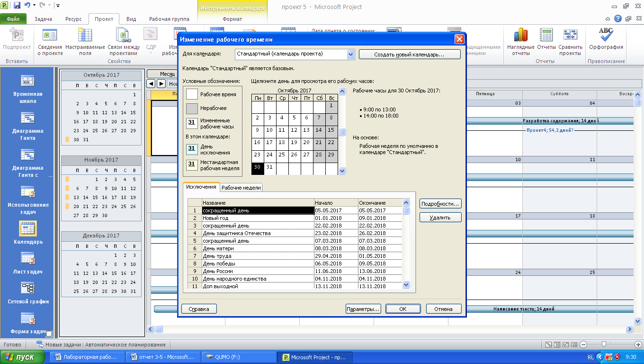Open the Для календаря dropdown
This screenshot has height=364, width=644.
click(350, 55)
